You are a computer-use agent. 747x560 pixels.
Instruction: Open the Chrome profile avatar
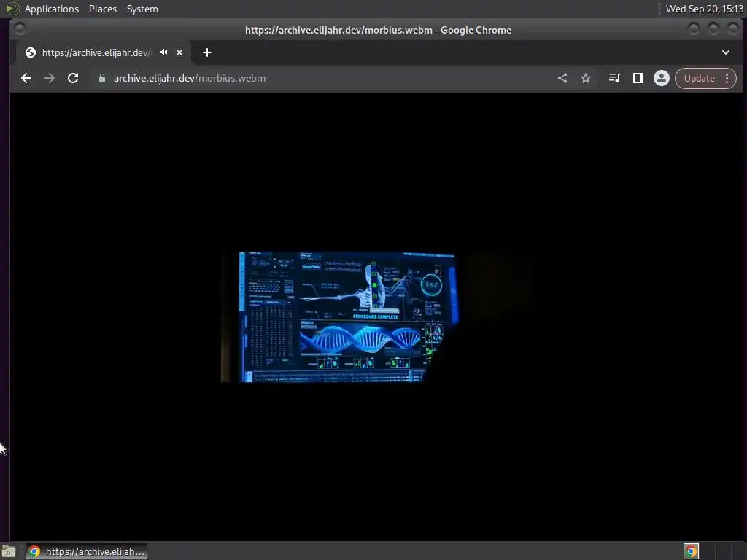click(661, 78)
